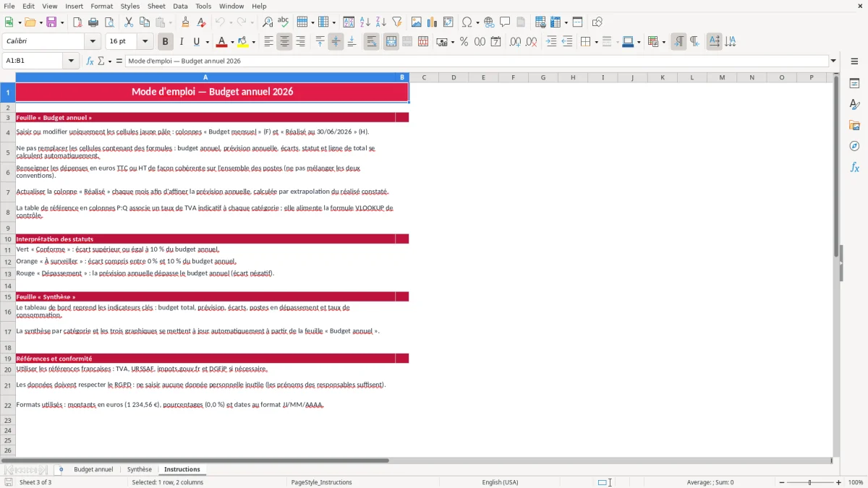The image size is (868, 488).
Task: Click Zoom In plus button
Action: point(839,482)
